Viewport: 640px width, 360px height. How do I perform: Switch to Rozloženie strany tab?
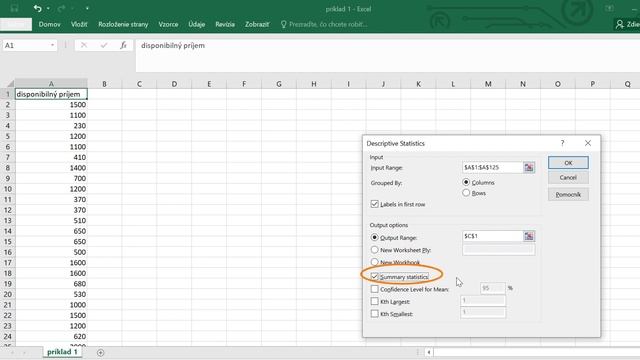[x=123, y=24]
